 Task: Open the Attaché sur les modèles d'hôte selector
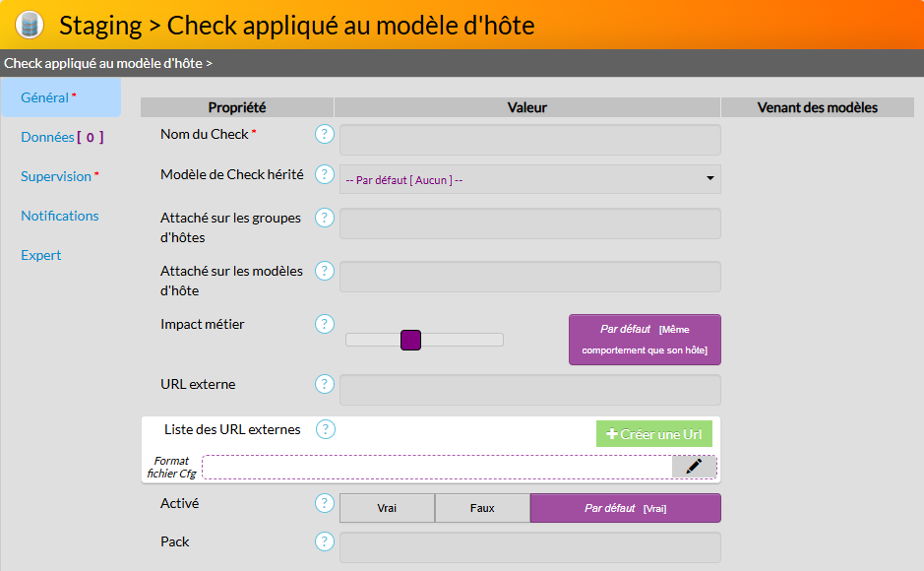[529, 277]
